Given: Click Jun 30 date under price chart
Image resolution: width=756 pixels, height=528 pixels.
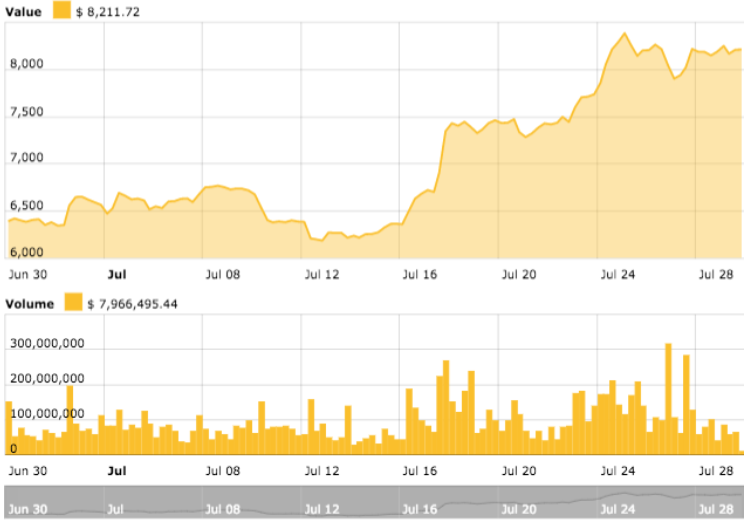Looking at the screenshot, I should [x=28, y=275].
